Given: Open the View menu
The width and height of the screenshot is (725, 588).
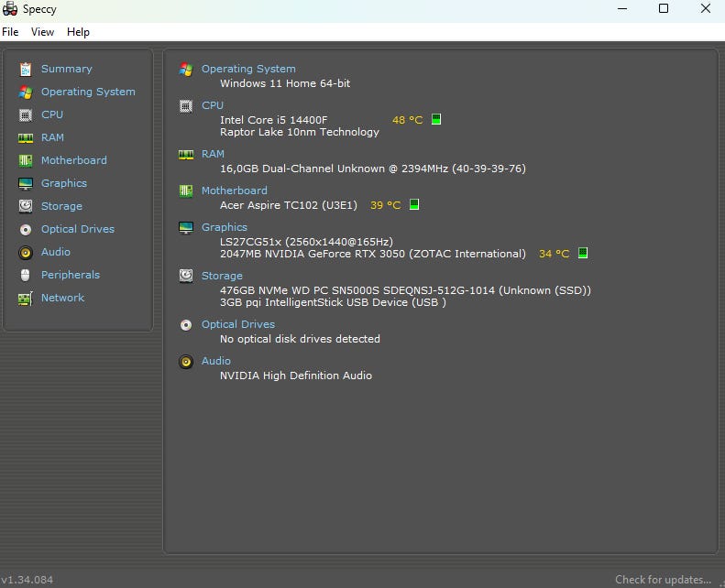Looking at the screenshot, I should point(42,32).
